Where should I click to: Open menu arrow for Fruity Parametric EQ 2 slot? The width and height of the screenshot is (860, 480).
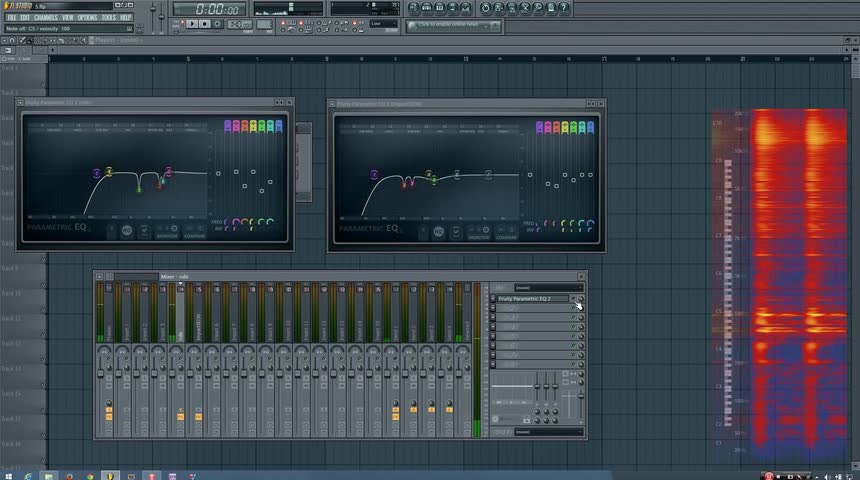pos(492,299)
